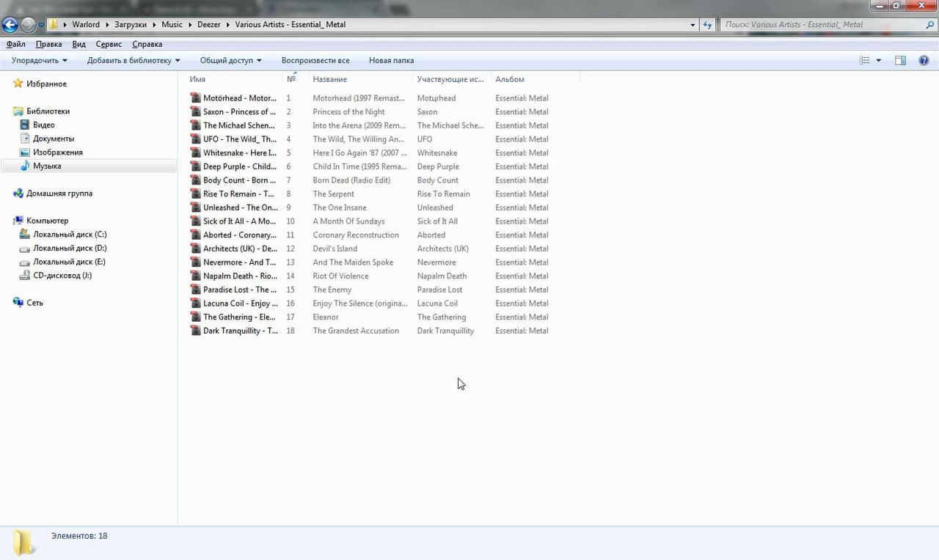Viewport: 939px width, 560px height.
Task: Navigate to Deezer breadcrumb folder
Action: [209, 25]
